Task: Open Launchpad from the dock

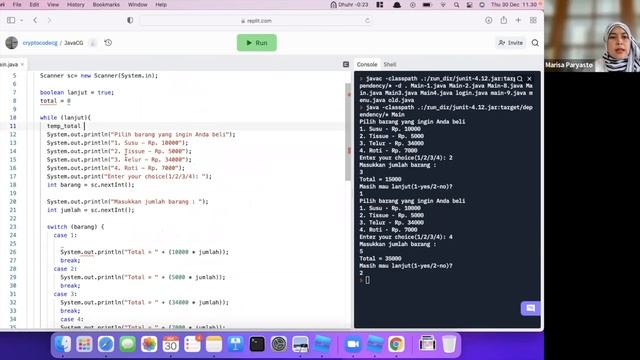Action: (84, 344)
